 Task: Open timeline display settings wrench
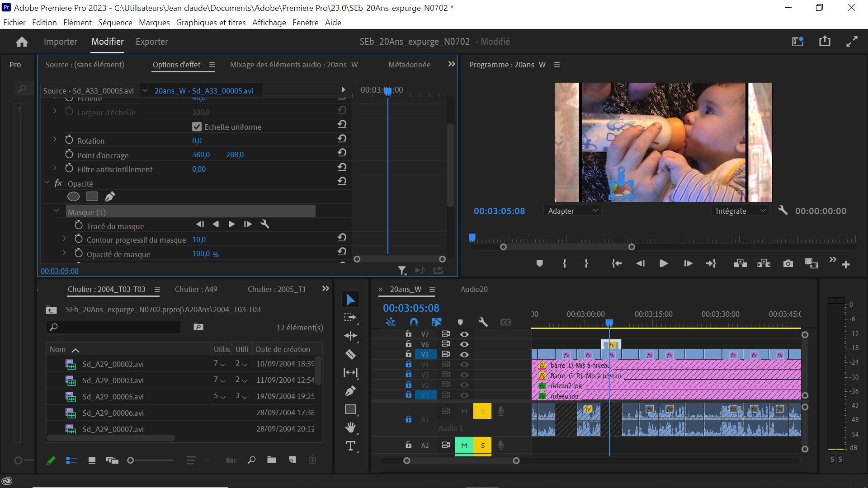click(483, 322)
